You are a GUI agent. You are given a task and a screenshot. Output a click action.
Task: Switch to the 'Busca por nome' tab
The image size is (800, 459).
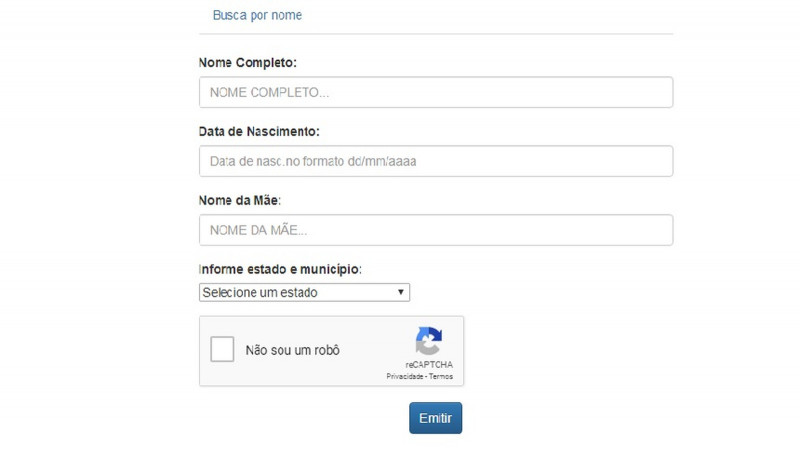257,15
